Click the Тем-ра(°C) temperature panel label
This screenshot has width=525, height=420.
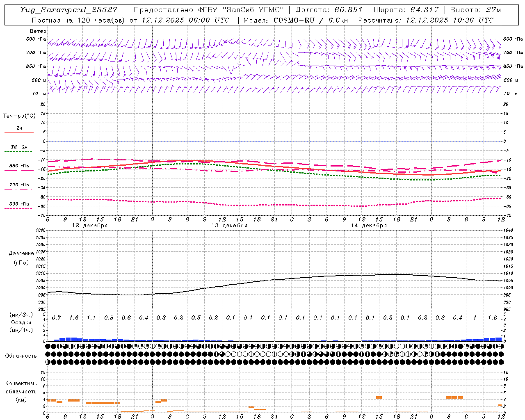pos(19,116)
